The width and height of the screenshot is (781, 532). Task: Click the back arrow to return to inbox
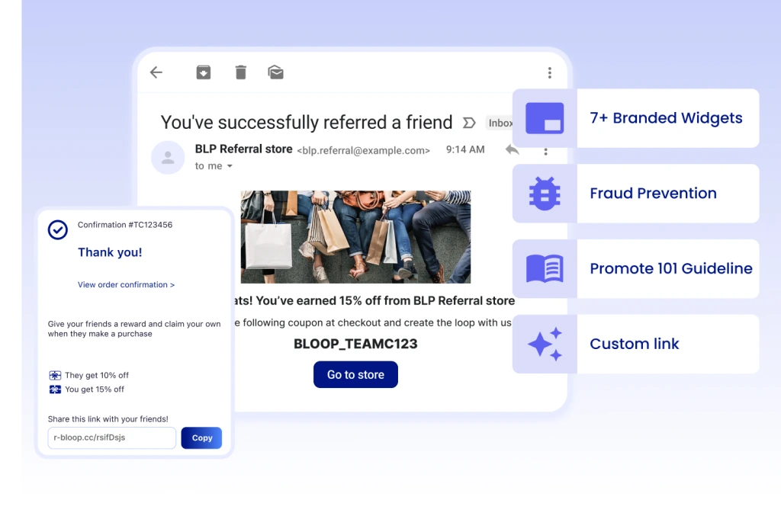point(156,72)
